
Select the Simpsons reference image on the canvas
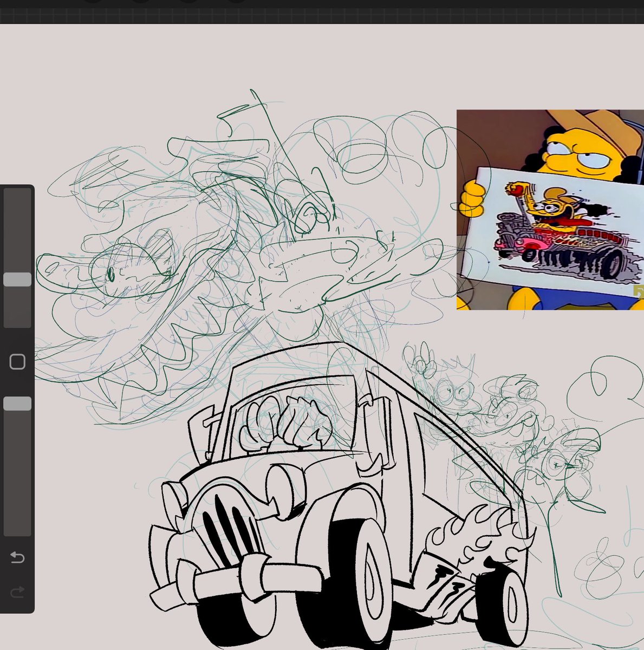pyautogui.click(x=550, y=210)
